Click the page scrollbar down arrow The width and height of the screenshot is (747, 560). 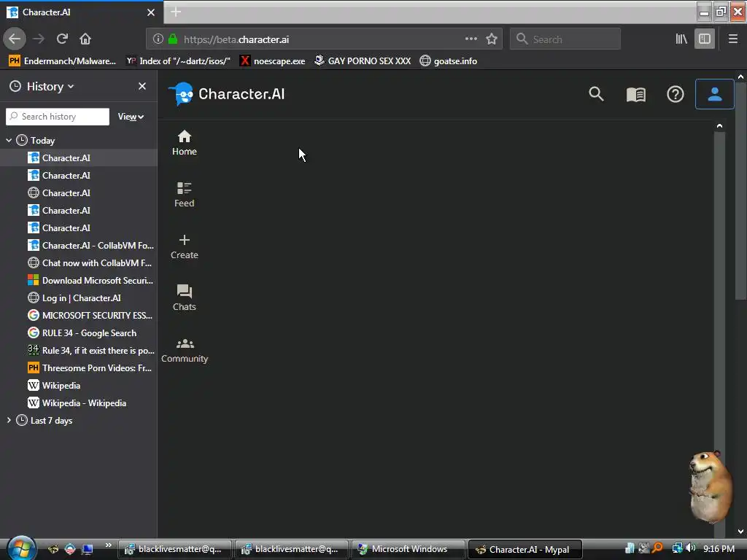[x=741, y=532]
